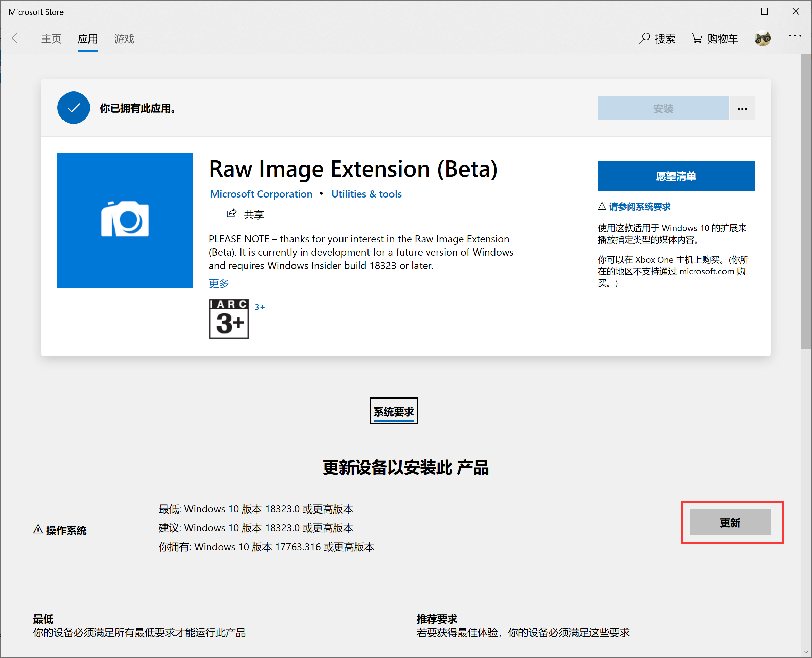Click the 安装 button
Viewport: 812px width, 658px height.
point(663,108)
